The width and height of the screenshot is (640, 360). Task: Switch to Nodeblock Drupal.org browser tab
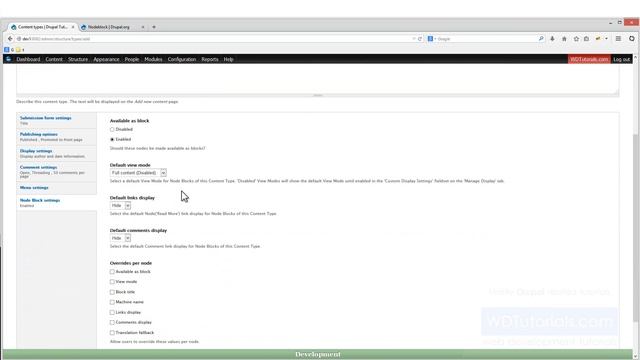click(111, 27)
